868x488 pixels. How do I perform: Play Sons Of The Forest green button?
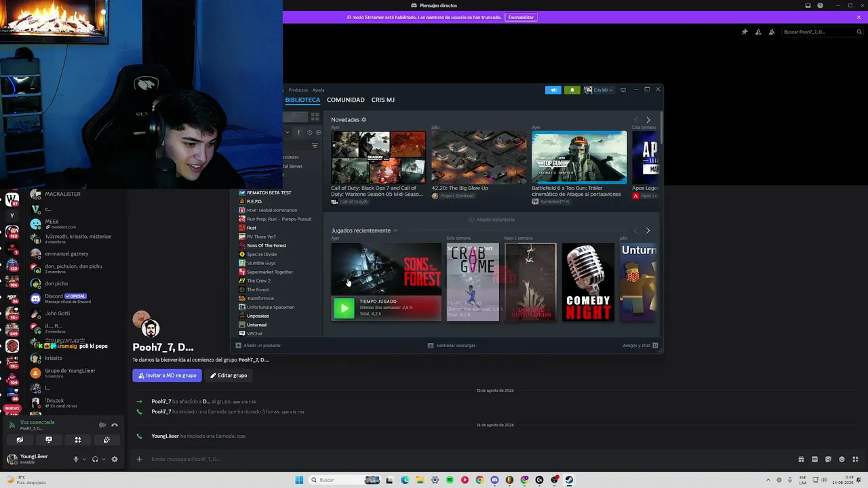344,308
